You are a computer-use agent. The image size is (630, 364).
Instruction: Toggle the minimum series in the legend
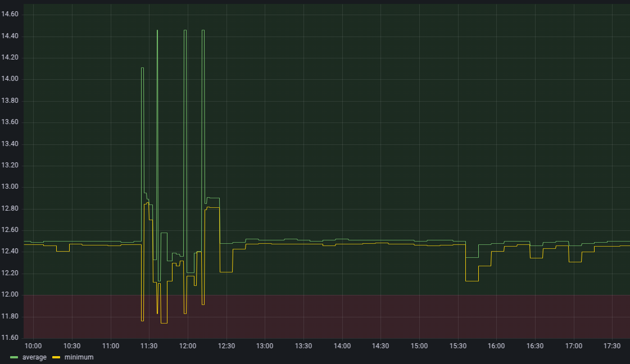click(79, 357)
